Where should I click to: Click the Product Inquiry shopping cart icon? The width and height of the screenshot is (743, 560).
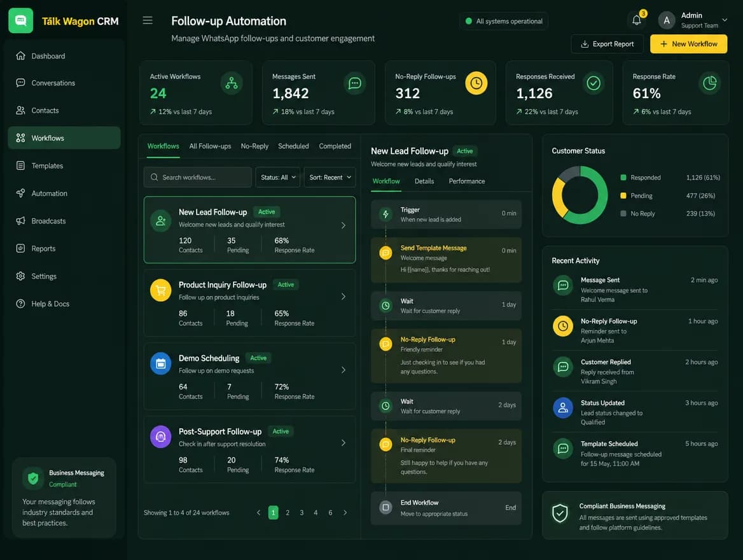pos(161,290)
